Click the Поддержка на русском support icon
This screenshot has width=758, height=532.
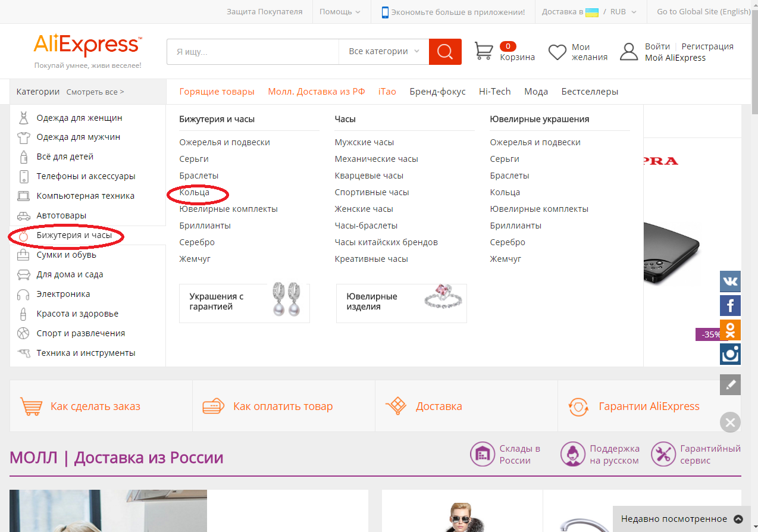pyautogui.click(x=573, y=455)
